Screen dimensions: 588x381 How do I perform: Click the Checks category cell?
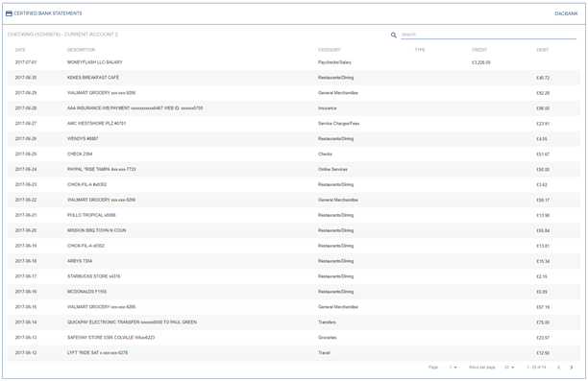point(325,154)
